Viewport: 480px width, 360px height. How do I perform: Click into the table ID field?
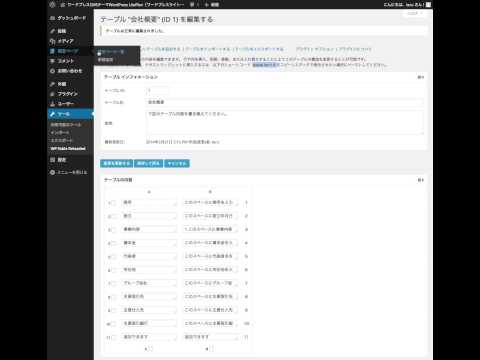coord(157,91)
